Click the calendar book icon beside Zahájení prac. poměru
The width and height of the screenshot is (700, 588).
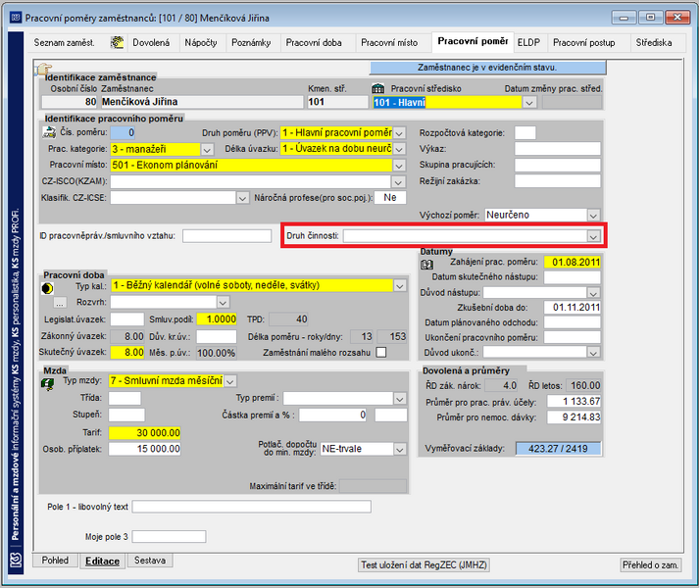426,265
